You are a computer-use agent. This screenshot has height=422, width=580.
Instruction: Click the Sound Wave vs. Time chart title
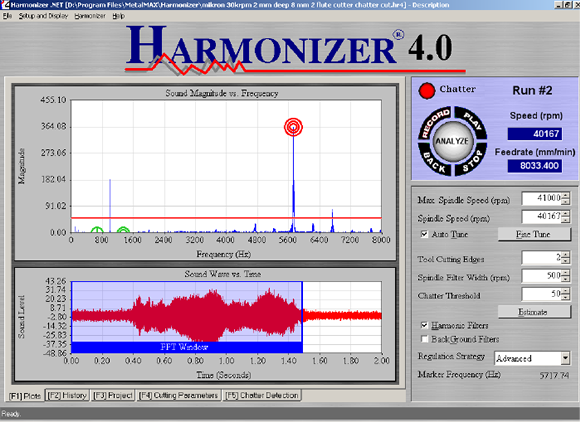(223, 274)
